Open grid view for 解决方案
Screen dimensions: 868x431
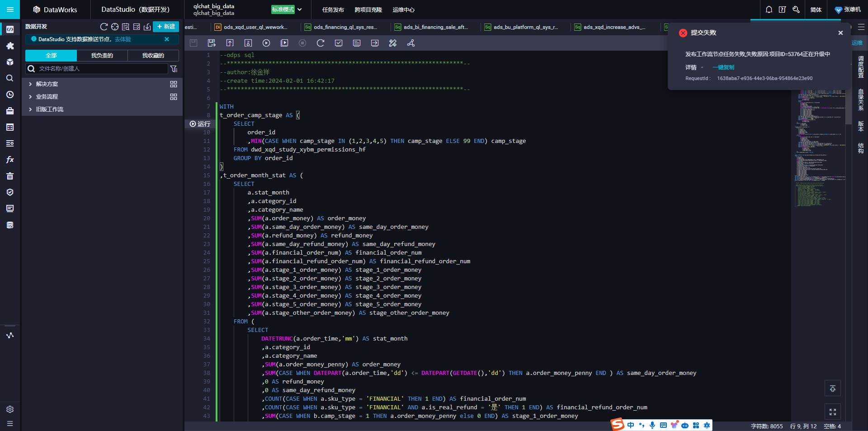[174, 84]
